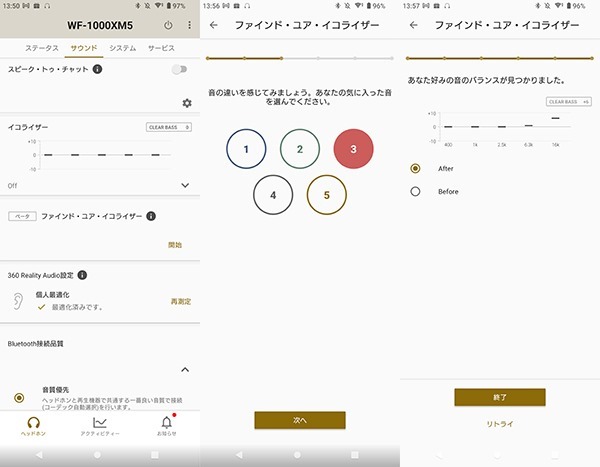Image resolution: width=600 pixels, height=467 pixels.
Task: Collapse the Bluetooth connection quality section
Action: coord(185,370)
